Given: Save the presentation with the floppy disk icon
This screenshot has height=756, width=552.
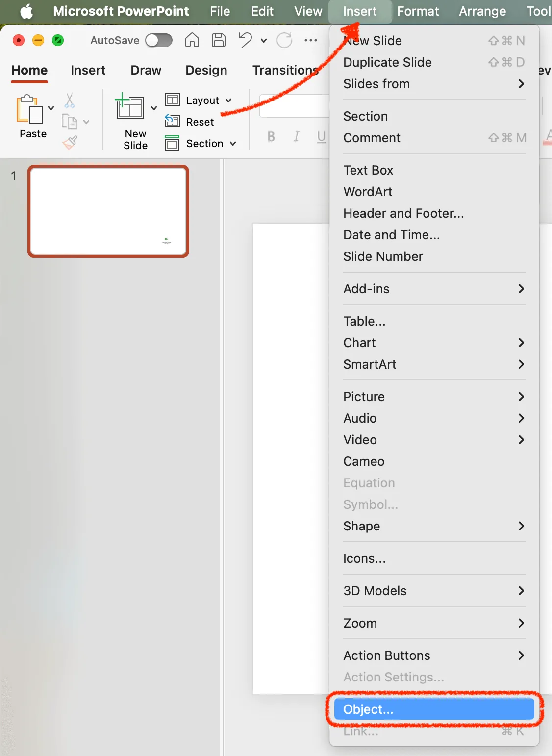Looking at the screenshot, I should (x=219, y=40).
